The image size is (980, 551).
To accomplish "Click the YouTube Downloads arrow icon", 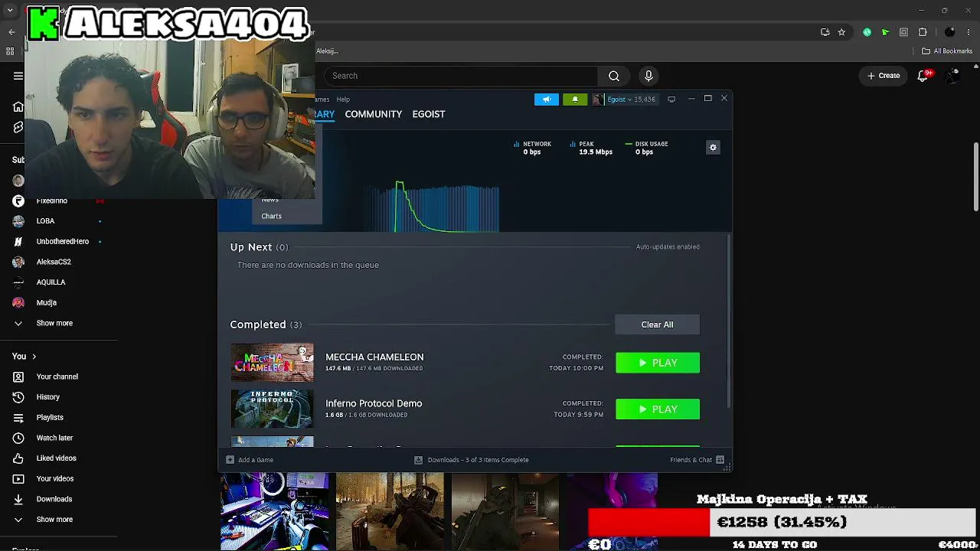I will pyautogui.click(x=18, y=499).
